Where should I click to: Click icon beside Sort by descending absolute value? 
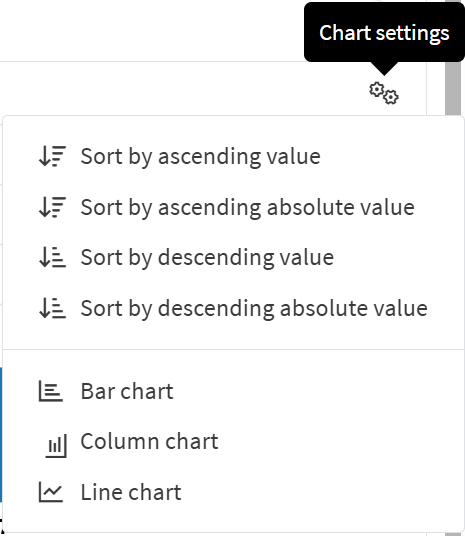[x=52, y=308]
